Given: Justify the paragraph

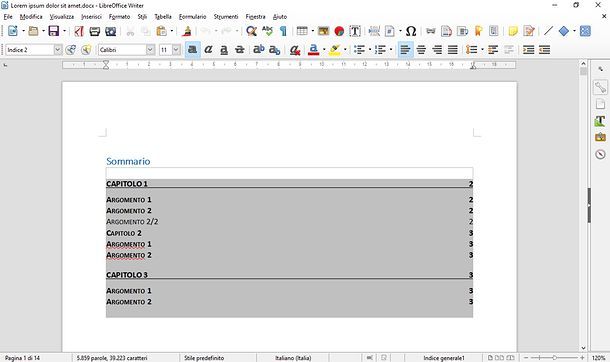Looking at the screenshot, I should click(453, 50).
